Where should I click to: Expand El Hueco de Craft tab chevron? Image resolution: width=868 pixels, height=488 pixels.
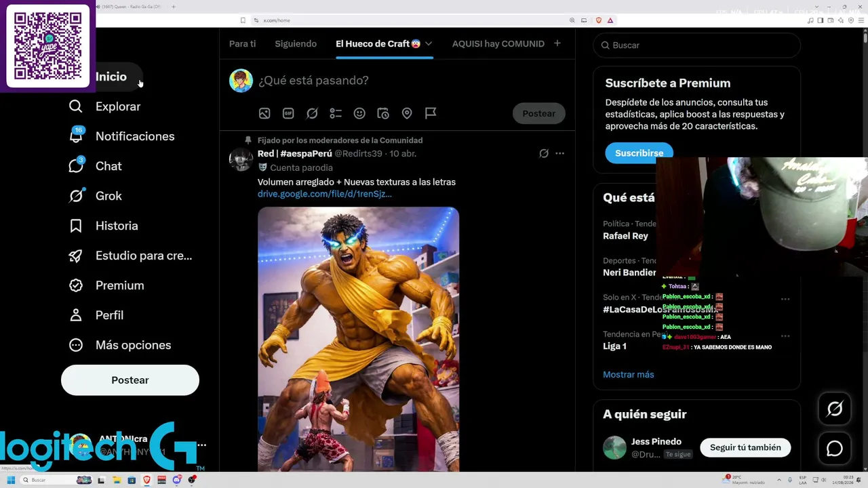[x=429, y=43]
